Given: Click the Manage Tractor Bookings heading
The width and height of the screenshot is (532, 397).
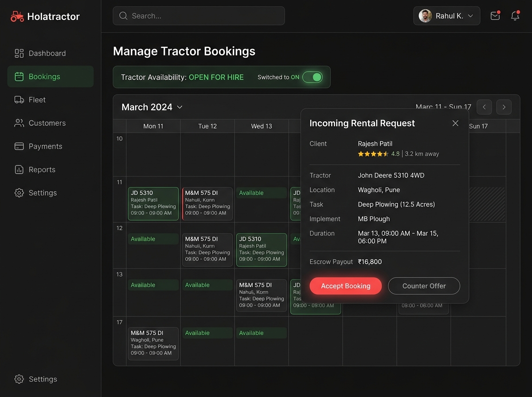Looking at the screenshot, I should (184, 51).
